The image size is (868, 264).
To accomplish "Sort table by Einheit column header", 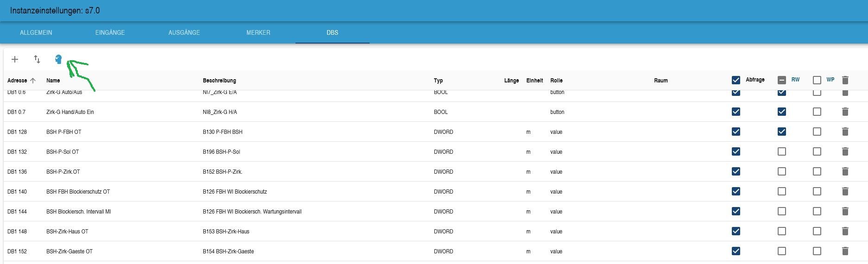I will [x=535, y=81].
